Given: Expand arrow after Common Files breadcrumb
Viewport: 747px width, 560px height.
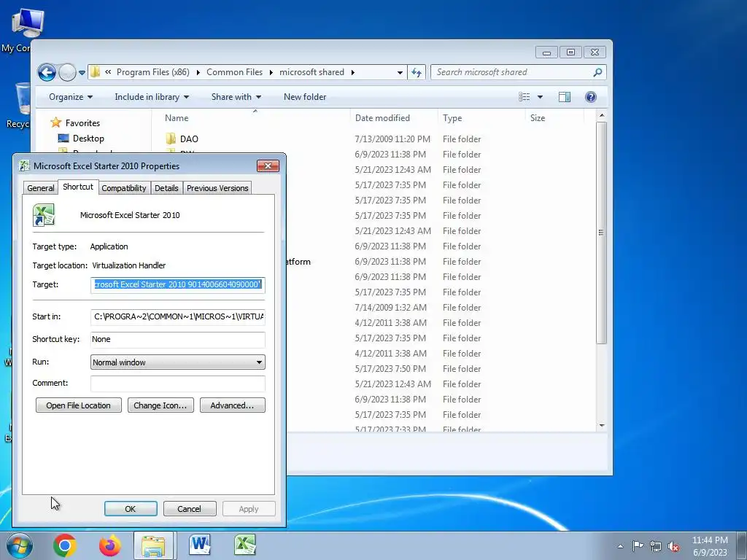Looking at the screenshot, I should (271, 72).
